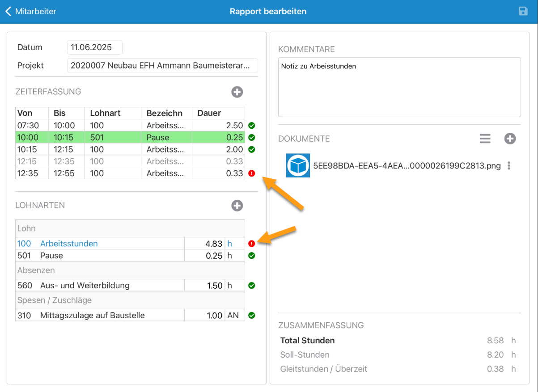Click green check icon on Pause time row
The height and width of the screenshot is (392, 538).
click(251, 137)
